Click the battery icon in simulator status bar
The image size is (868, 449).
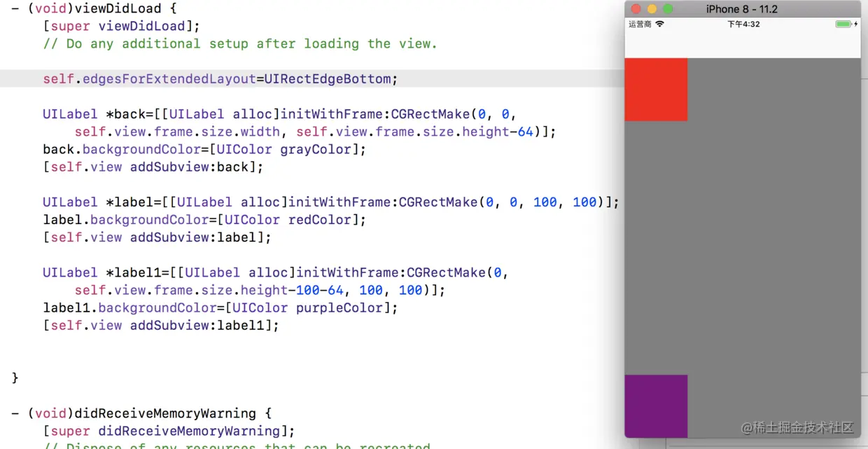pos(844,24)
